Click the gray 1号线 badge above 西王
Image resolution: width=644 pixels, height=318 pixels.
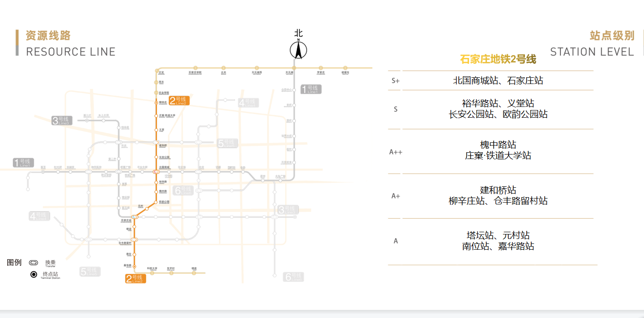[23, 163]
